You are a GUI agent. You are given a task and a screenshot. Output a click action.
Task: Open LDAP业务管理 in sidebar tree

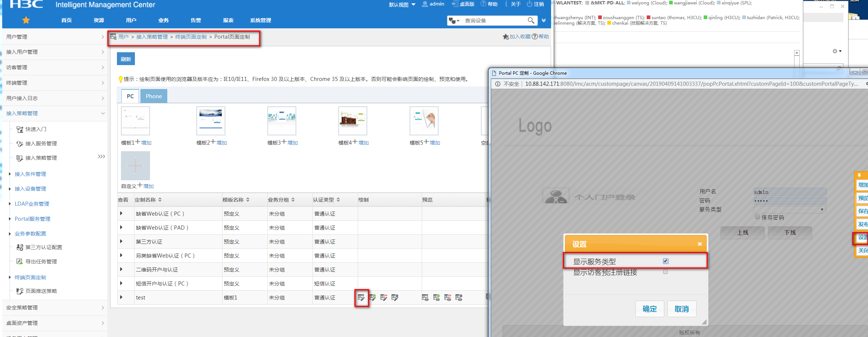32,204
